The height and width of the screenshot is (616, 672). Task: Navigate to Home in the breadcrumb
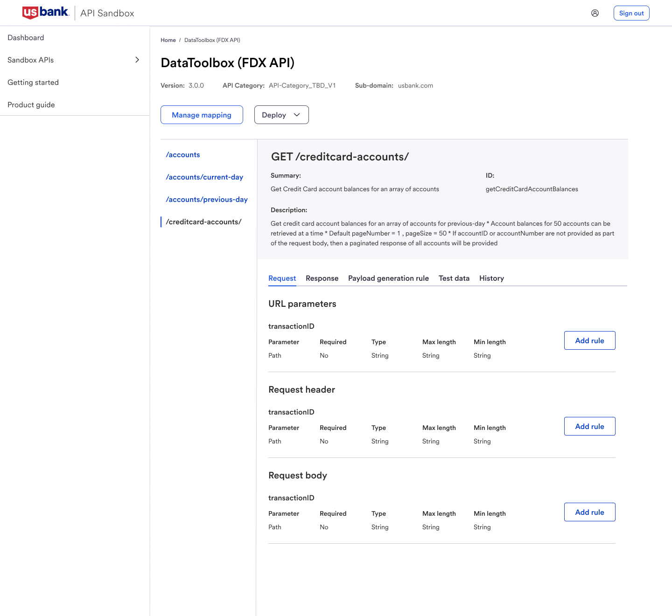168,40
